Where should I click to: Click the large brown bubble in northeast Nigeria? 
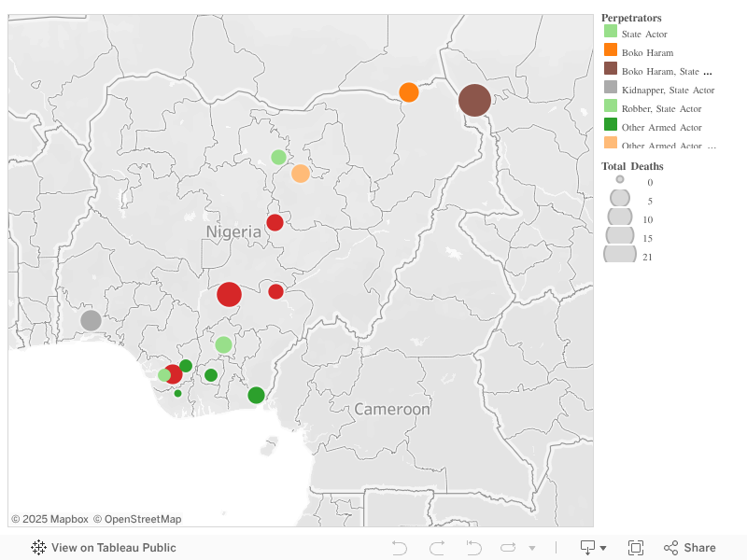coord(474,100)
